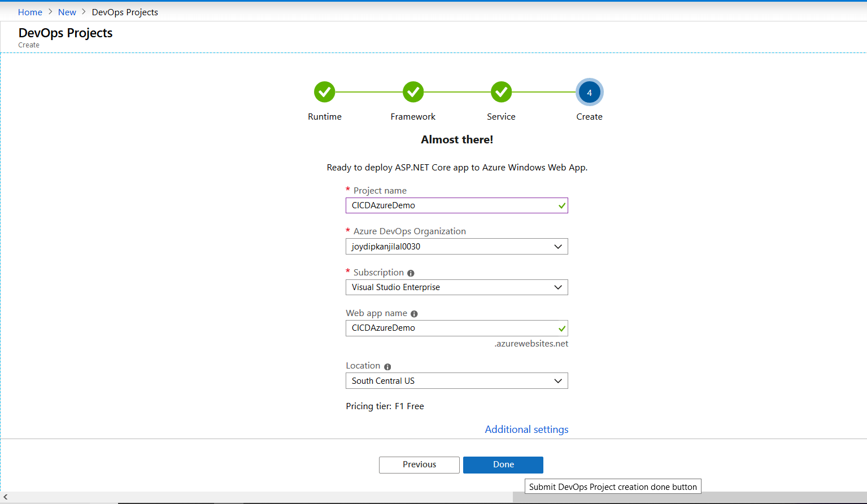The height and width of the screenshot is (504, 867).
Task: Go to the Home breadcrumb
Action: tap(30, 12)
